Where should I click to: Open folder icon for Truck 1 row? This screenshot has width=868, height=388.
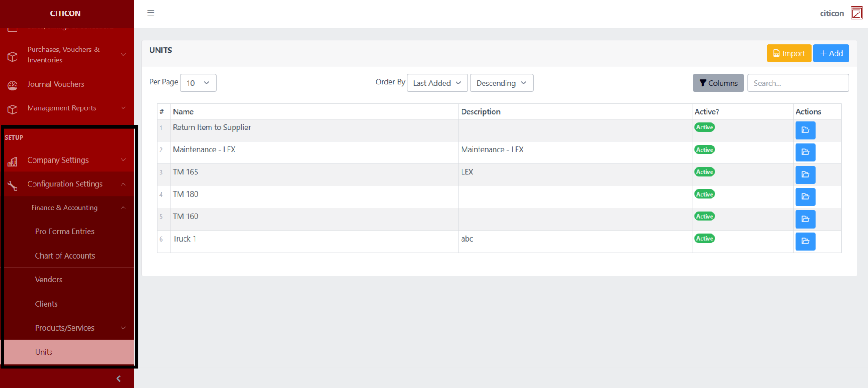pyautogui.click(x=805, y=242)
